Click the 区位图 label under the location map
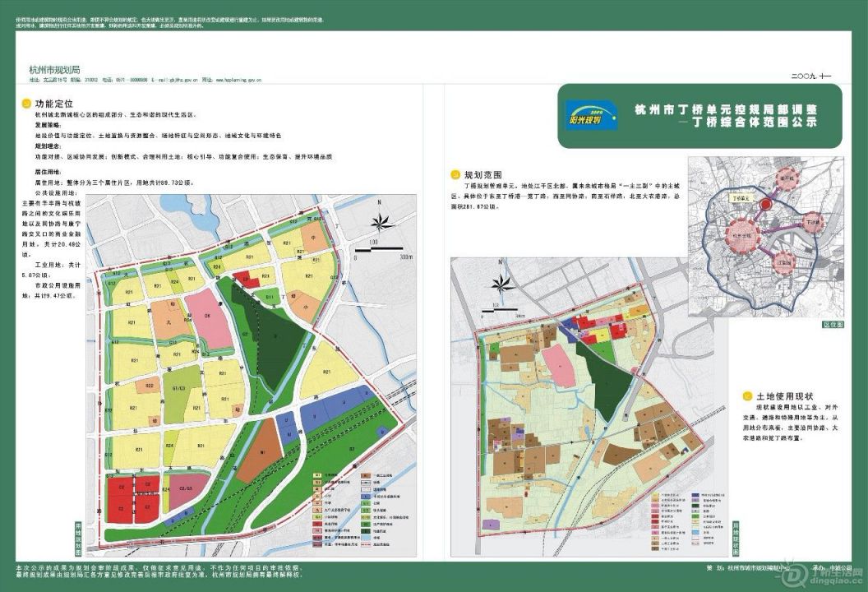Viewport: 868px width, 592px height. pos(833,325)
